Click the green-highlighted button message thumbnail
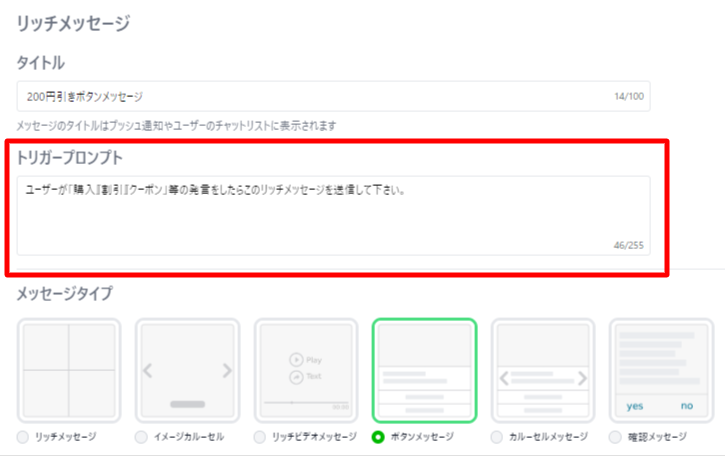725x456 pixels. [424, 370]
